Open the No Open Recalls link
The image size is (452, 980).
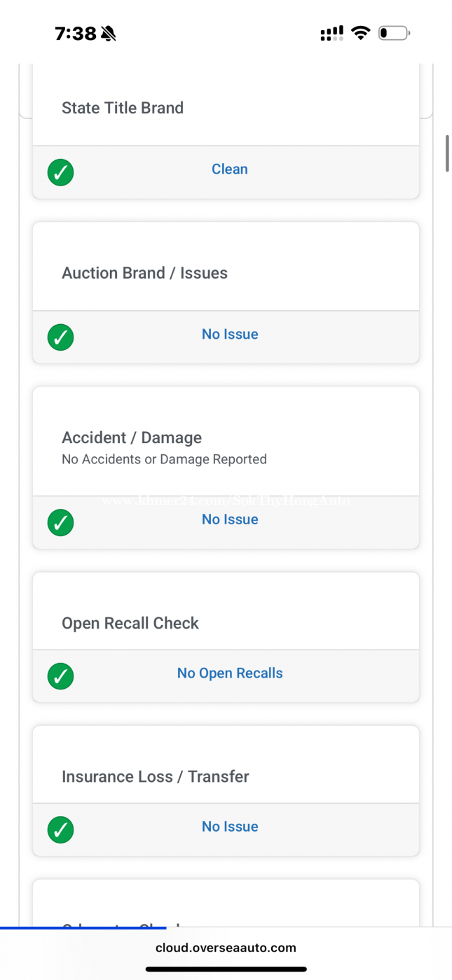230,673
